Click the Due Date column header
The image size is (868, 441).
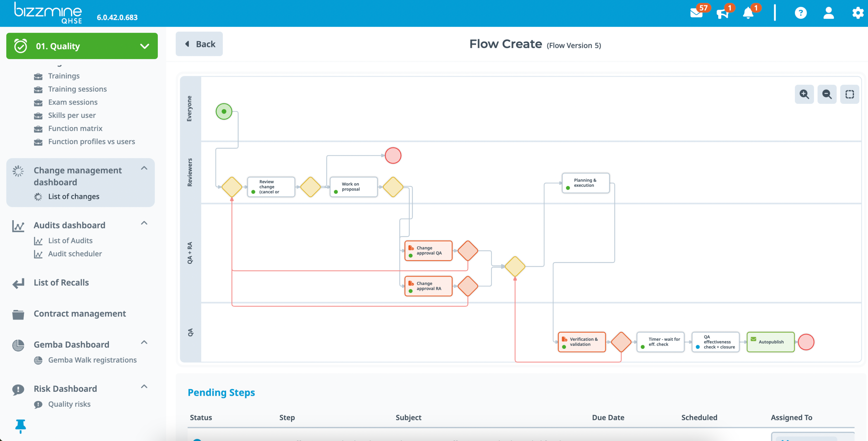tap(608, 417)
